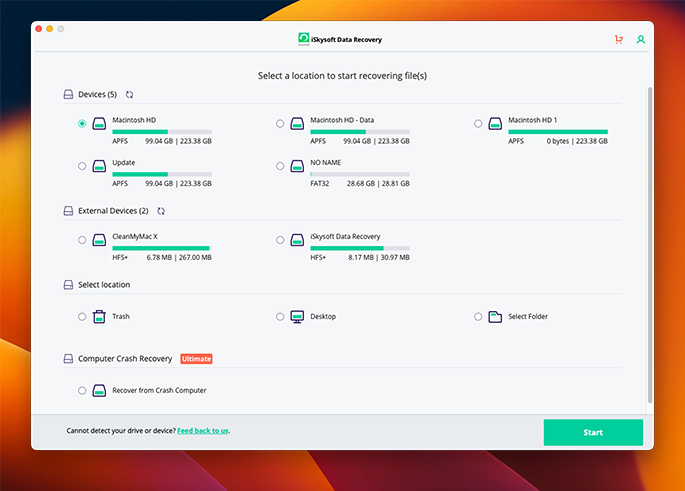Click the Recover from Crash Computer drive icon
Viewport: 685px width, 491px height.
click(99, 391)
